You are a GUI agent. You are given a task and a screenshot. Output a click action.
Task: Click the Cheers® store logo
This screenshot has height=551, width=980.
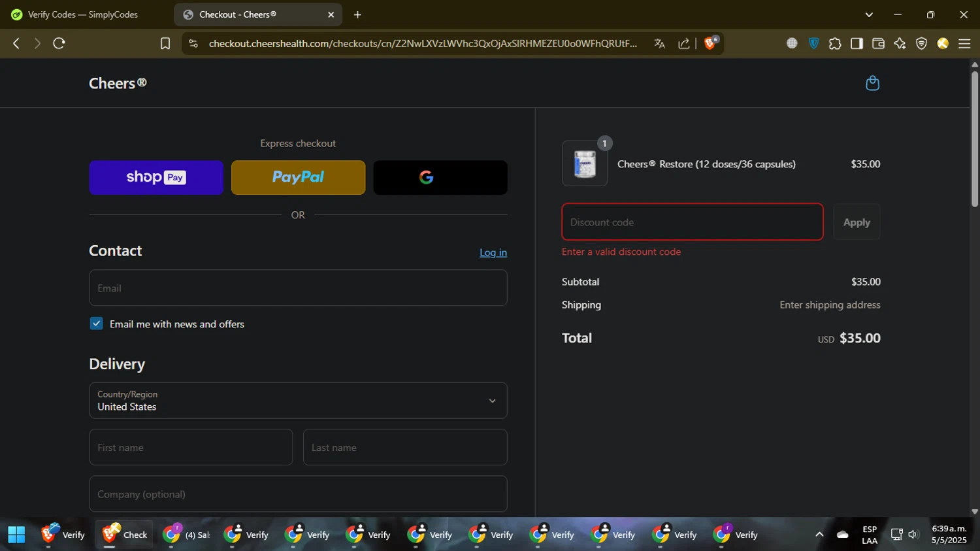click(x=118, y=83)
